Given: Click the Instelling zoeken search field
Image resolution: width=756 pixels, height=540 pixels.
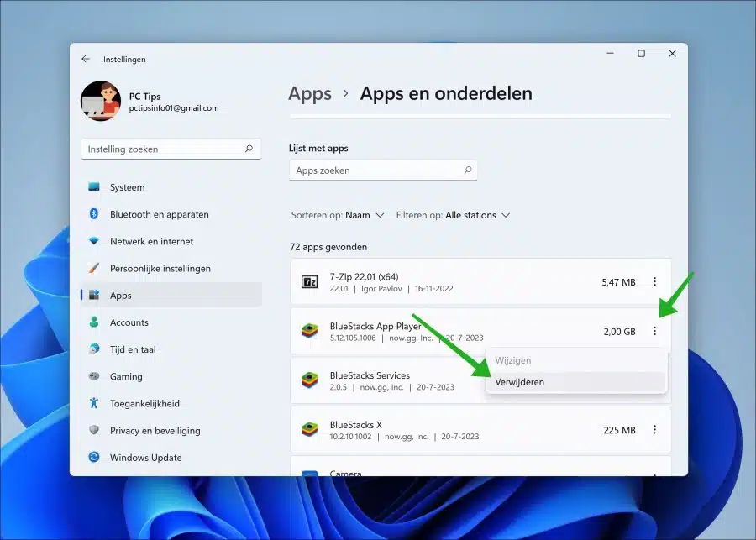Looking at the screenshot, I should pos(171,149).
